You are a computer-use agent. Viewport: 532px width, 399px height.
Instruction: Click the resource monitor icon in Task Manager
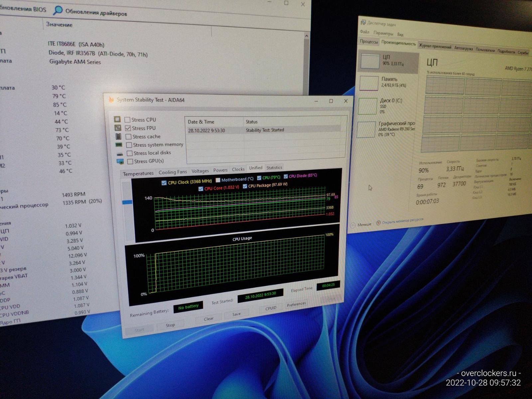coord(378,223)
